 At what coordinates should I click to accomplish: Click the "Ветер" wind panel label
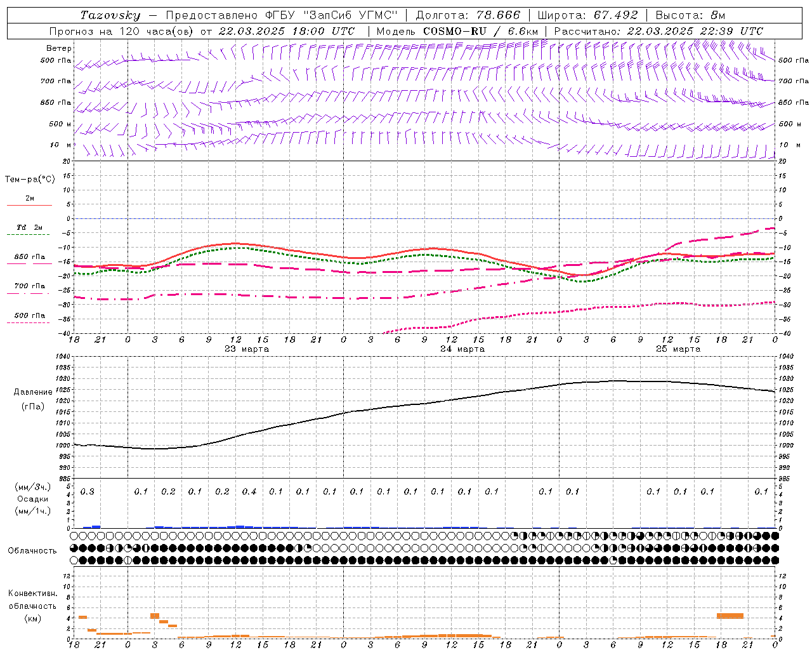[59, 48]
